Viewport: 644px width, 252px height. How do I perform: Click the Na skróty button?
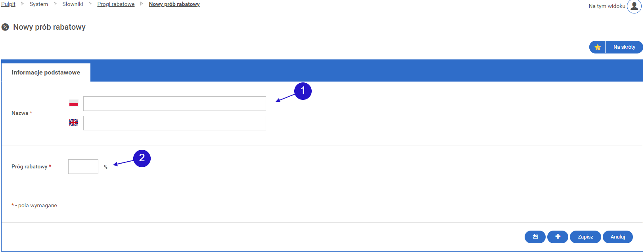point(624,47)
